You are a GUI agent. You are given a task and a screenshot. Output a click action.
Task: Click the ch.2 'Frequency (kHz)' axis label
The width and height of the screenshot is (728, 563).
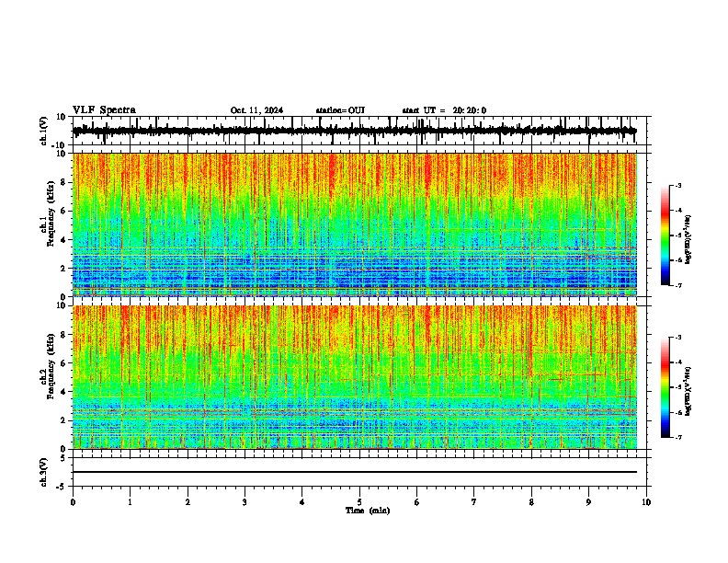point(51,366)
